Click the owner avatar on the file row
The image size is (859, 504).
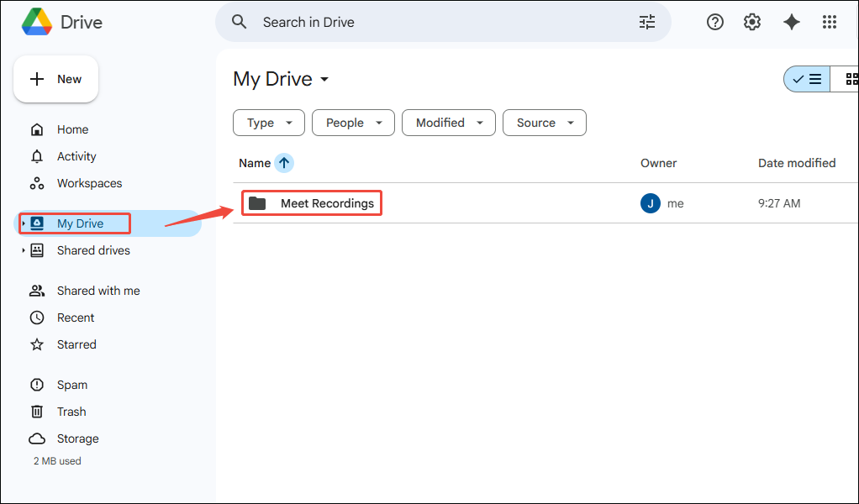(x=650, y=202)
